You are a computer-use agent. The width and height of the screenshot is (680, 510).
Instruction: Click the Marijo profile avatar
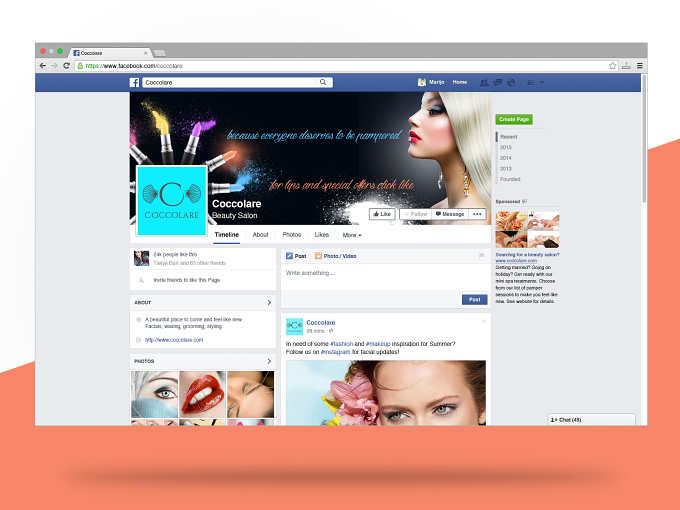click(x=422, y=82)
